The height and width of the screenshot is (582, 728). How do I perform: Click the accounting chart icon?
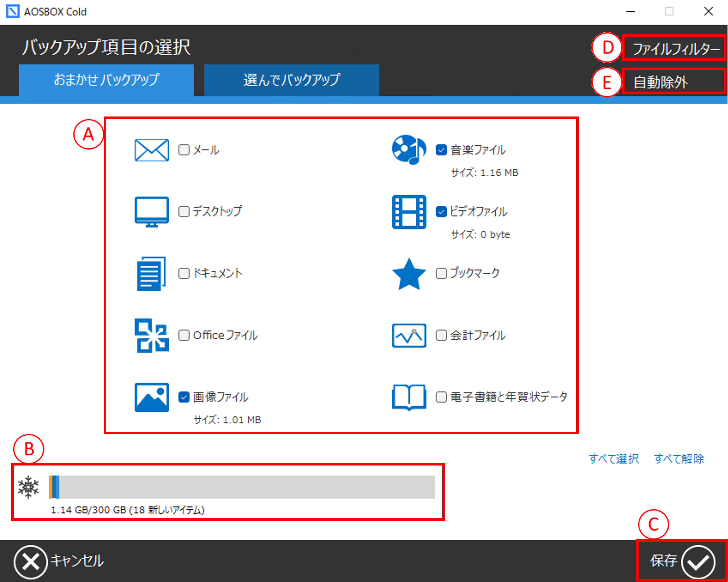click(409, 335)
